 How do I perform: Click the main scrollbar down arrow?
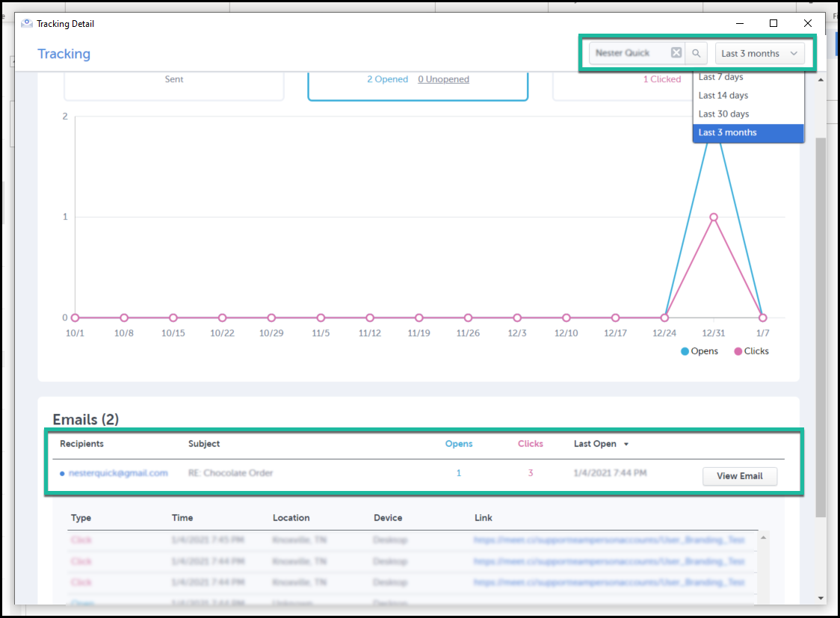click(x=821, y=598)
